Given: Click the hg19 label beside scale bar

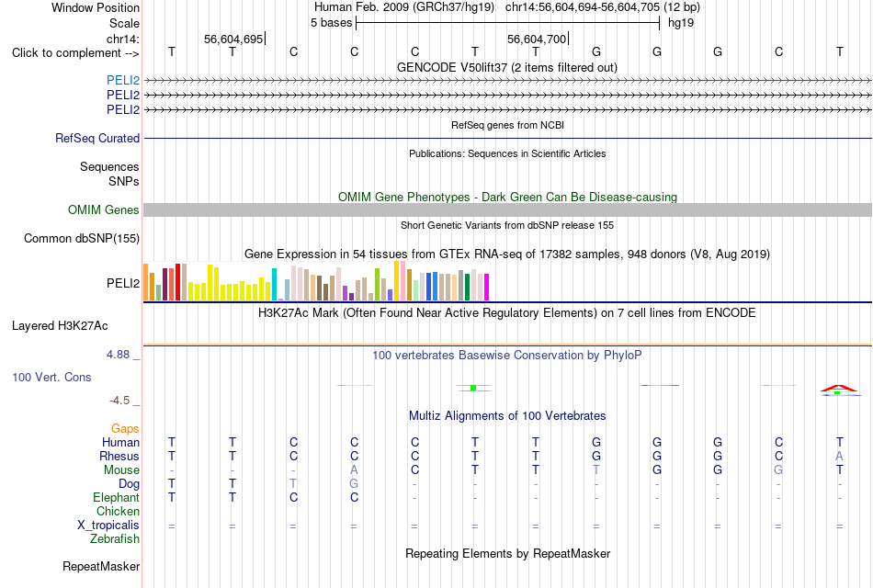Looking at the screenshot, I should (681, 23).
